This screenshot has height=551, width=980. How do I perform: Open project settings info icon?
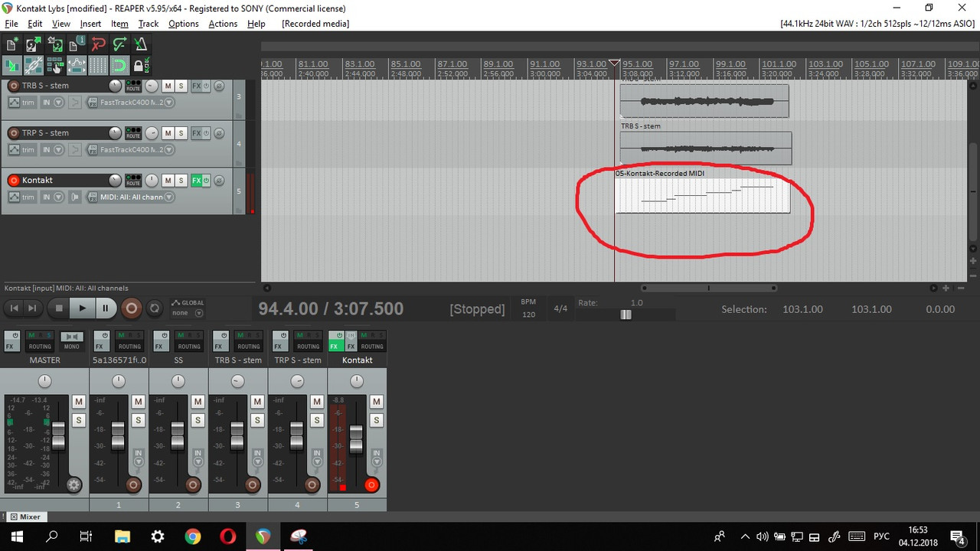[x=77, y=44]
